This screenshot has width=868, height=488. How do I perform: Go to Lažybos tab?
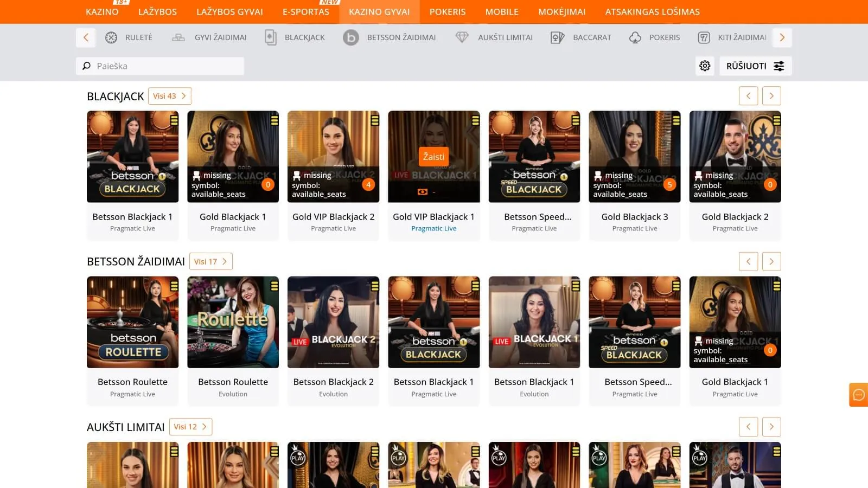pyautogui.click(x=157, y=12)
